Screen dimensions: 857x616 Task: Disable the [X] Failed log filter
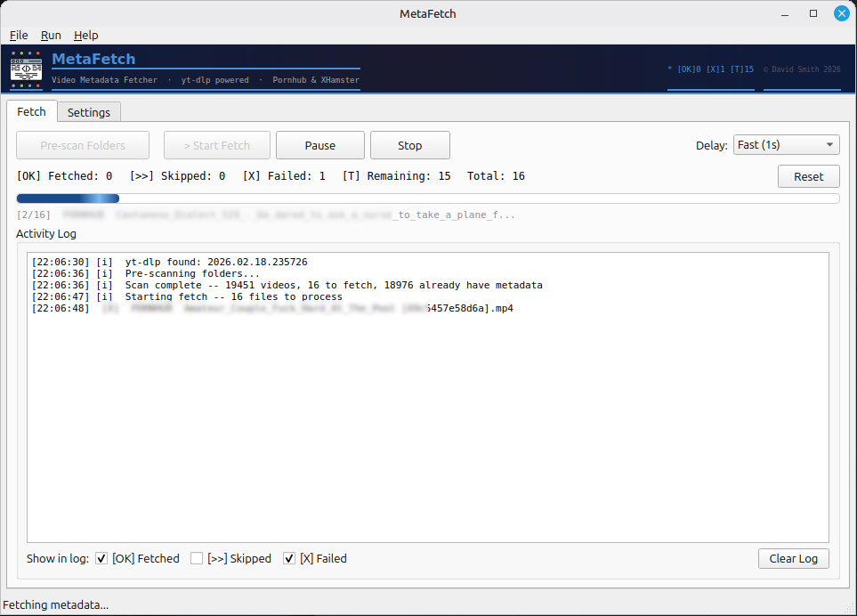coord(289,559)
